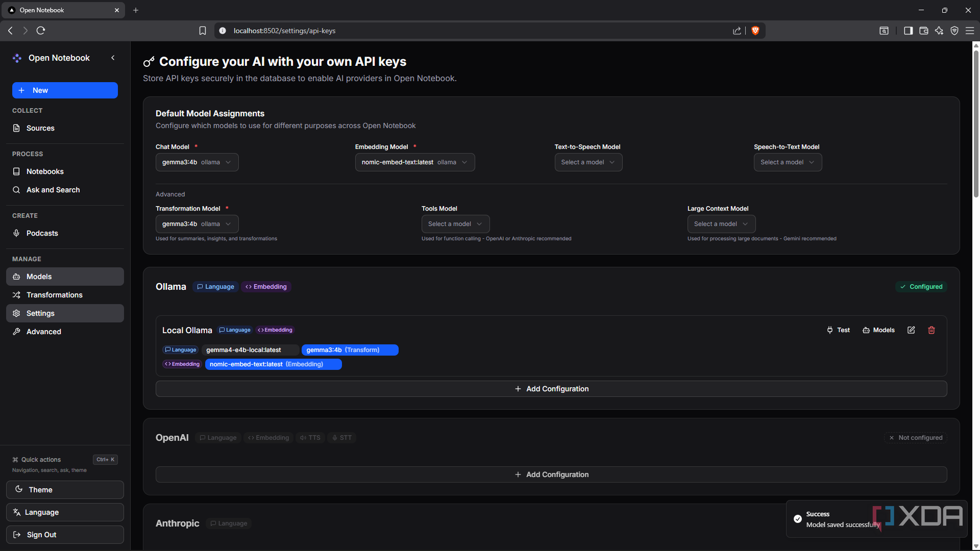This screenshot has height=551, width=980.
Task: Toggle the browser sidebar panel
Action: coord(908,31)
